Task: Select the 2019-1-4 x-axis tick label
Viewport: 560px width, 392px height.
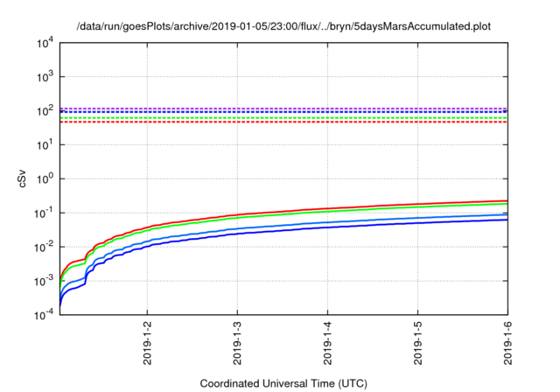Action: [328, 343]
